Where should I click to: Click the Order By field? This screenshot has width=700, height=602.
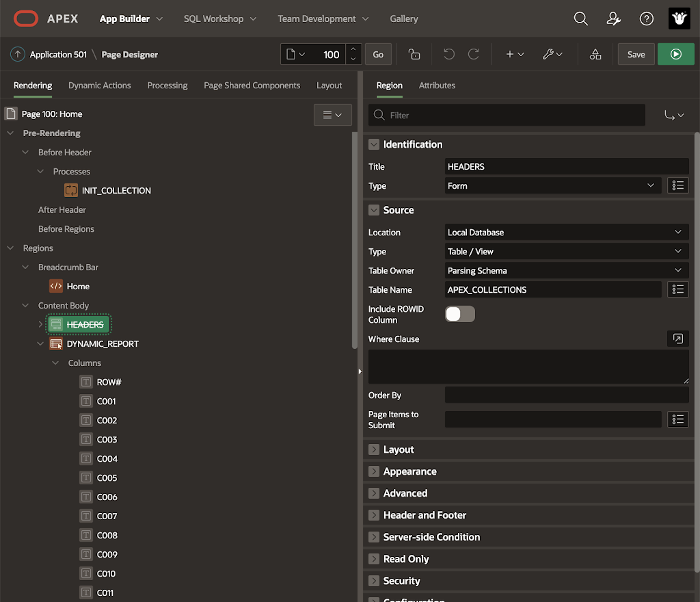pos(567,395)
